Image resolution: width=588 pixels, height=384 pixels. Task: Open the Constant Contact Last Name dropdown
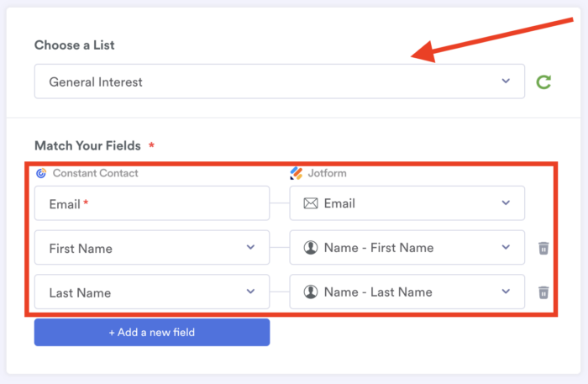pos(250,292)
